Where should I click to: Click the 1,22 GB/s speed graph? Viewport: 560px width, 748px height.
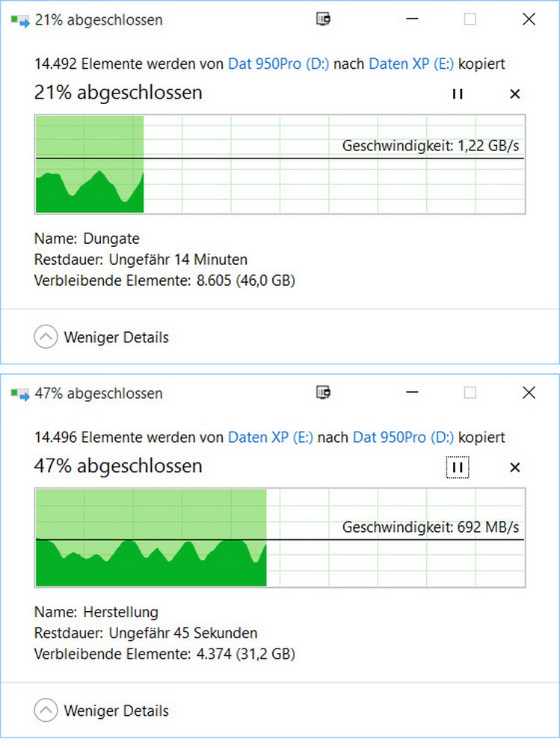tap(280, 164)
